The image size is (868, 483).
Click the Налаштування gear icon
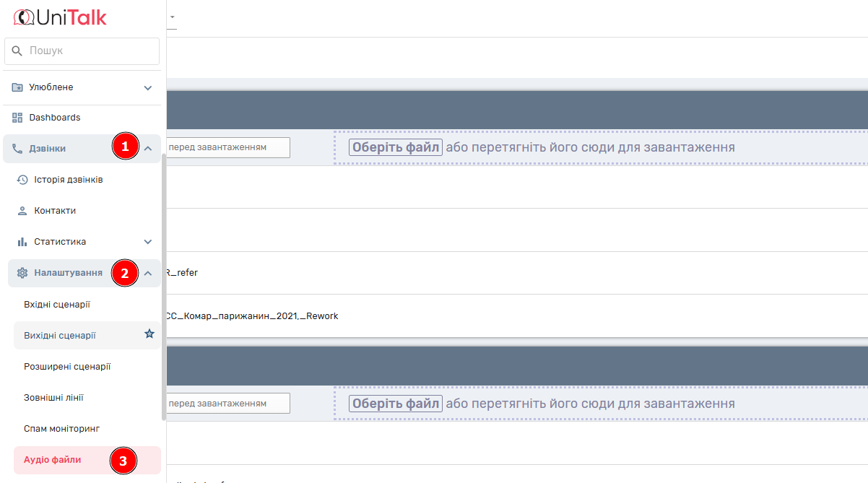pos(22,273)
